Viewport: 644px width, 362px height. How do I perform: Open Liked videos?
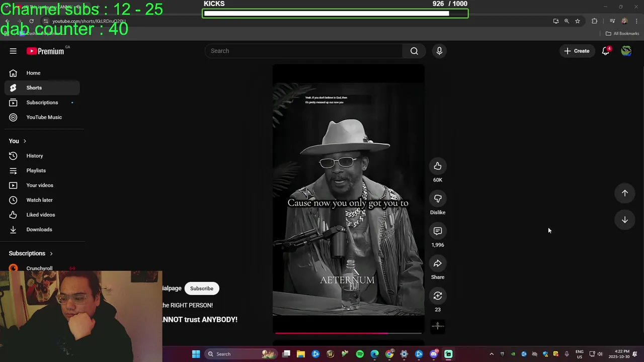pos(42,215)
